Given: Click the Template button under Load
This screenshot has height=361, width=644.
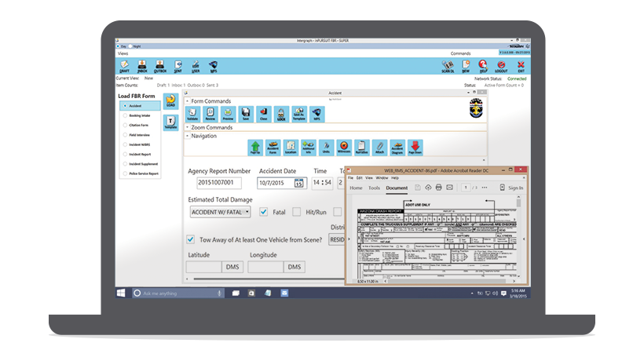Looking at the screenshot, I should pyautogui.click(x=170, y=122).
